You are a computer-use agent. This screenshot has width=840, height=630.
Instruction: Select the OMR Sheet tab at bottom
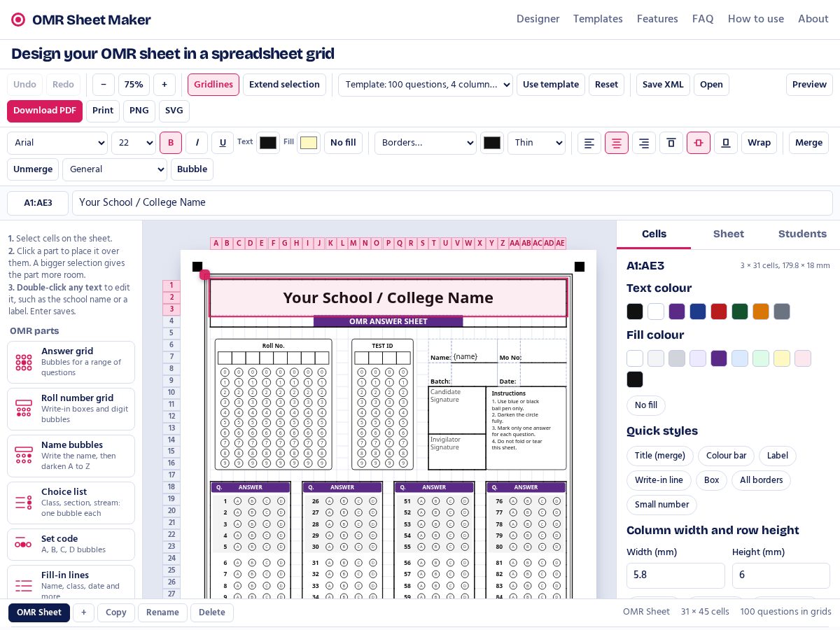pos(39,612)
